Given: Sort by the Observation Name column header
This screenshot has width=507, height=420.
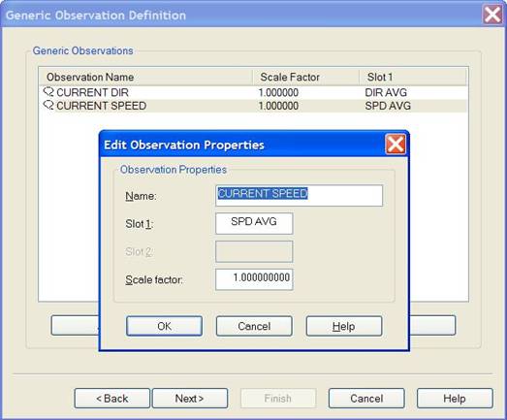Looking at the screenshot, I should [145, 77].
